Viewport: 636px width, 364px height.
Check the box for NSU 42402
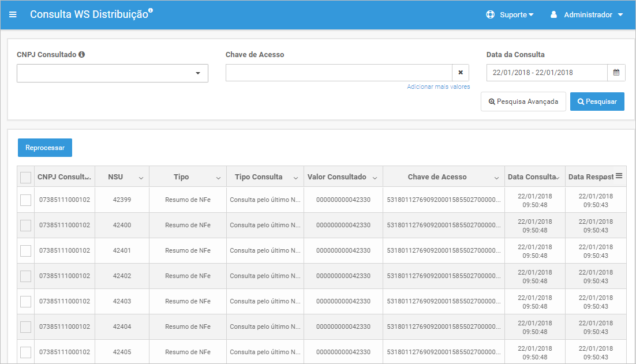25,276
